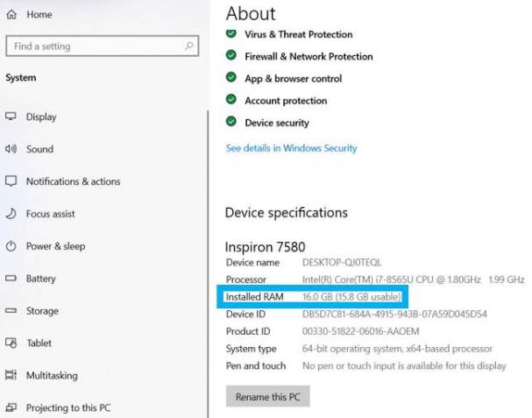Click the Home icon in sidebar
The image size is (532, 418).
point(11,15)
